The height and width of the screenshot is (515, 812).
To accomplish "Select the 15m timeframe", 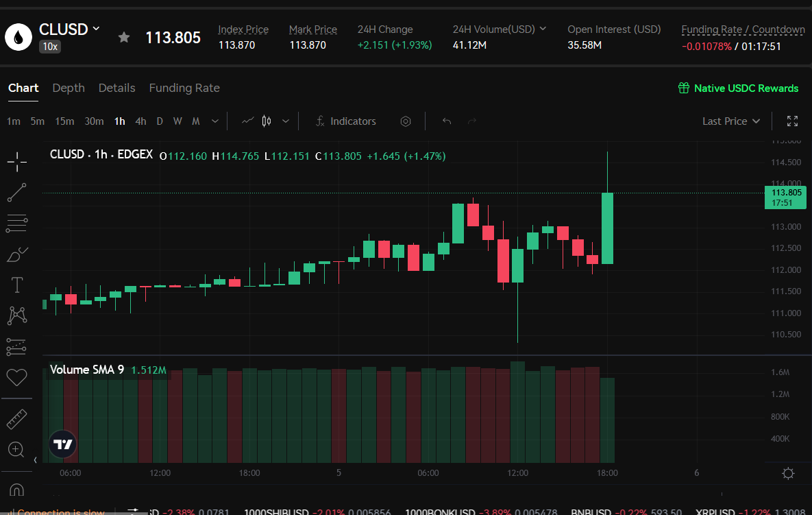I will pos(64,121).
